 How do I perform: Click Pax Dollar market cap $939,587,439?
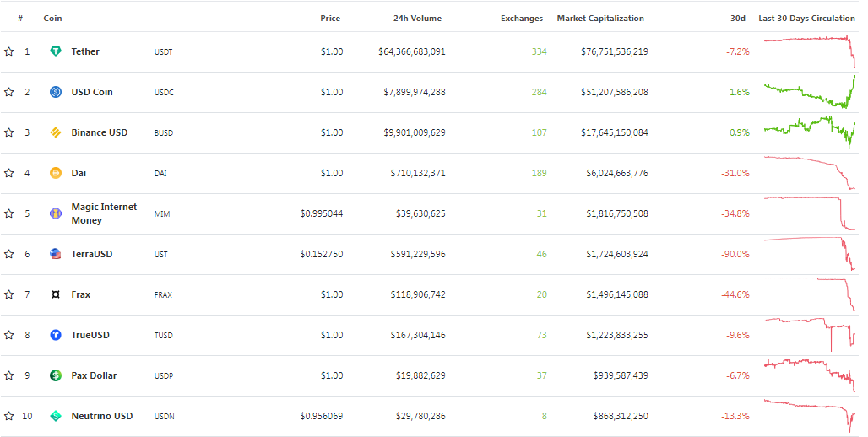(621, 375)
